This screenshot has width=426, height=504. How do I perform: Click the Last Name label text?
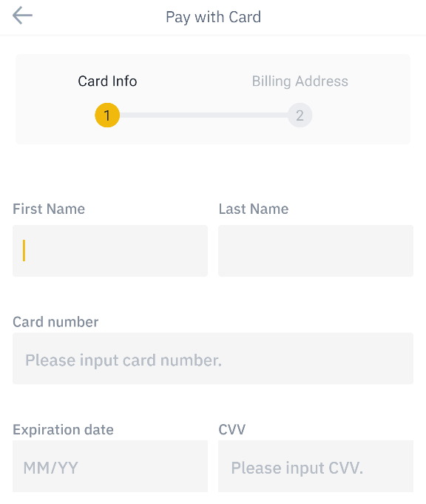click(x=254, y=209)
